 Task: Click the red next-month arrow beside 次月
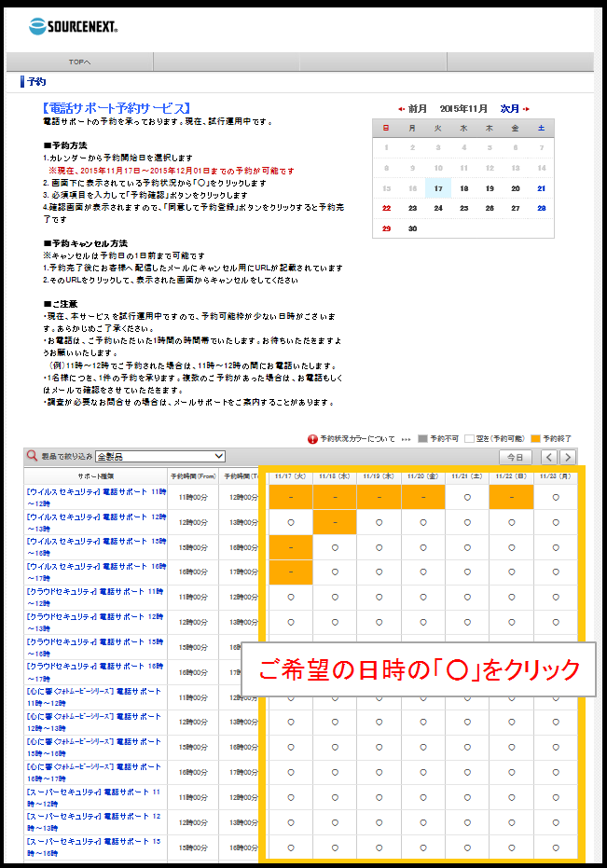526,109
